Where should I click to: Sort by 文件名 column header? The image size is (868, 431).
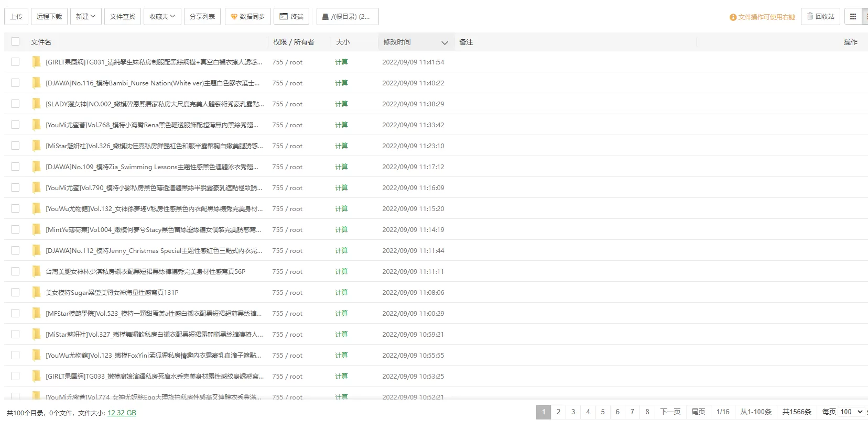[x=41, y=42]
